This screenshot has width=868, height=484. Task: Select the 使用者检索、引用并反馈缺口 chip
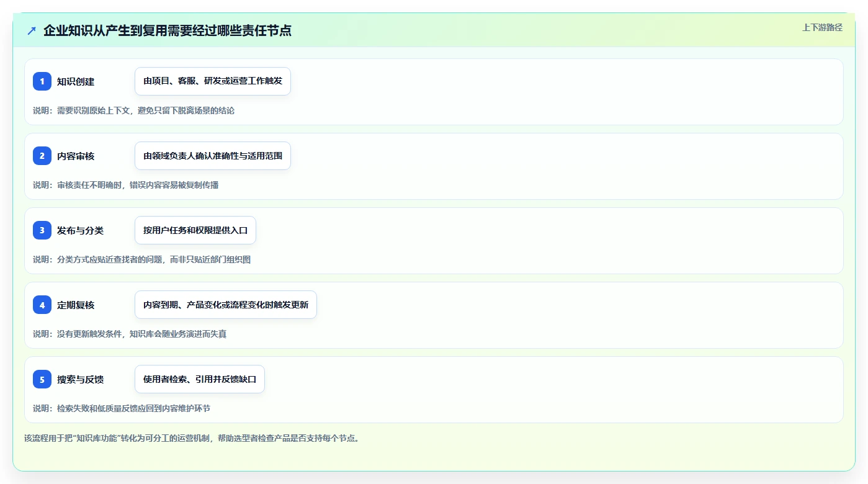[x=200, y=379]
